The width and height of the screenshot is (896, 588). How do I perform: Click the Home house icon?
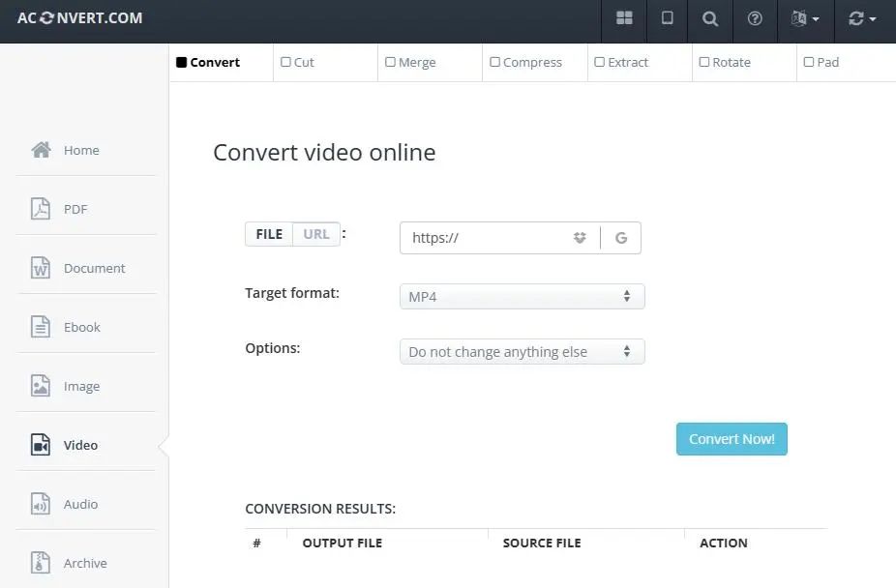point(41,150)
